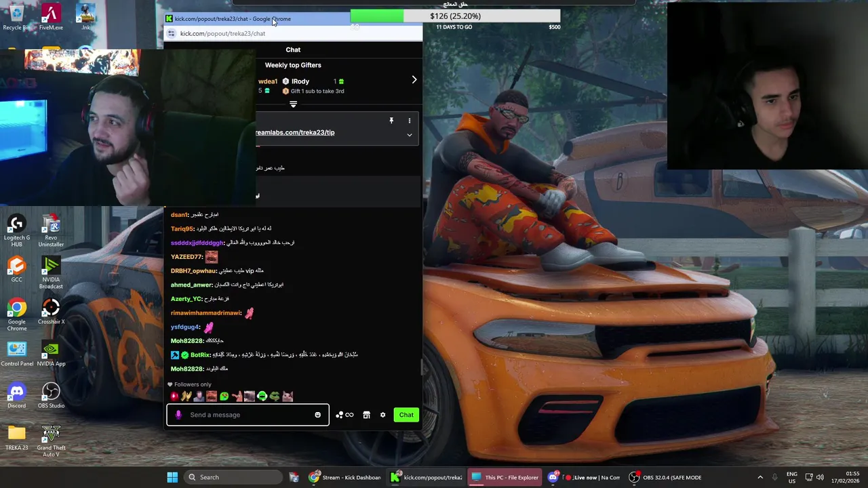
Task: Click username rimawimhammadrimawi in chat
Action: tap(205, 313)
